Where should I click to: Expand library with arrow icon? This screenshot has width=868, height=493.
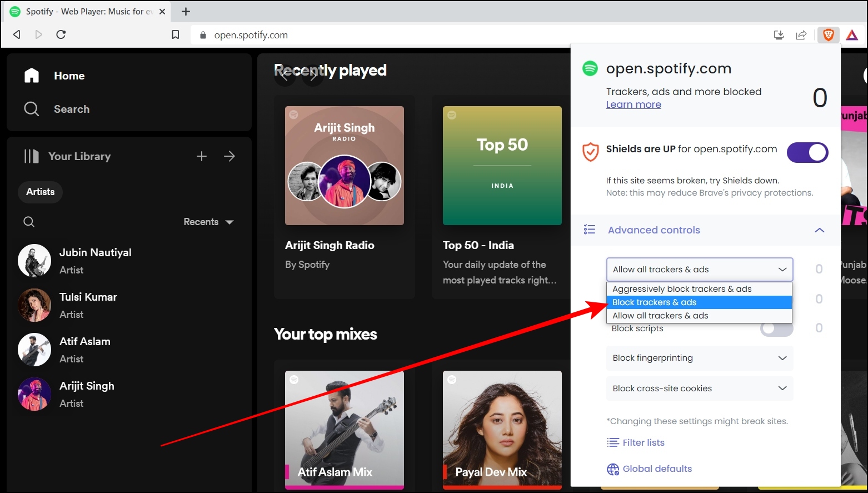tap(230, 156)
